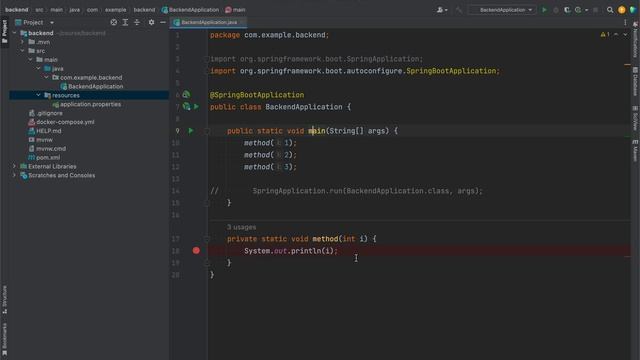Click the stop square icon in toolbar
Viewport: 640px width, 360px height.
point(596,10)
